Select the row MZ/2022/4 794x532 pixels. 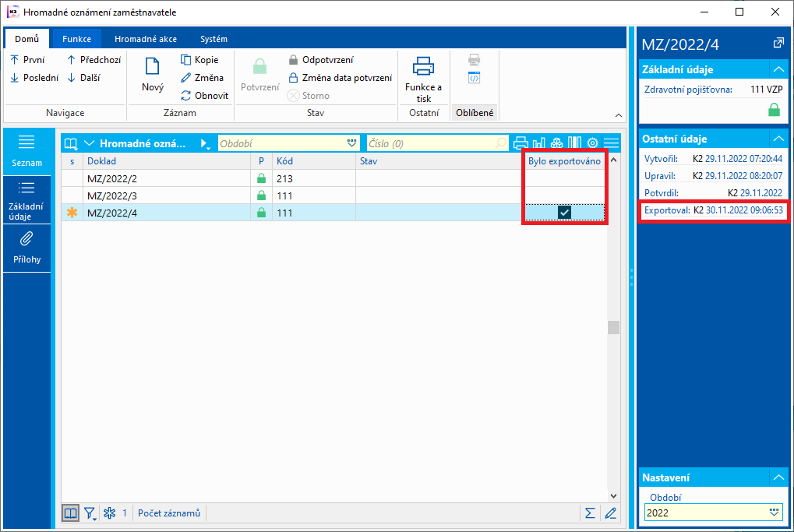334,213
